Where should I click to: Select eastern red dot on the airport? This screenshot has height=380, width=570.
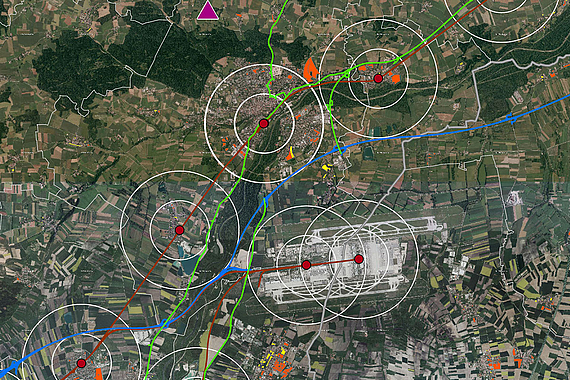pos(359,259)
